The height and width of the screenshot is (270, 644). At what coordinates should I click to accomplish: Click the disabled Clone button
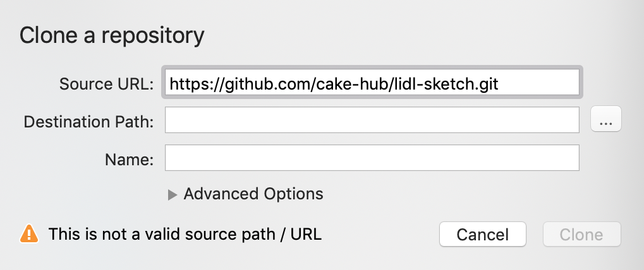pyautogui.click(x=581, y=234)
